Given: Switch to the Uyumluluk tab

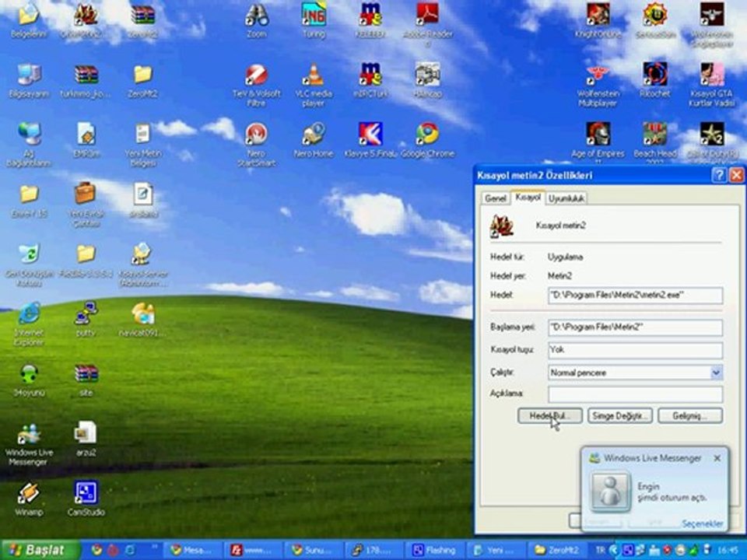Looking at the screenshot, I should (566, 198).
